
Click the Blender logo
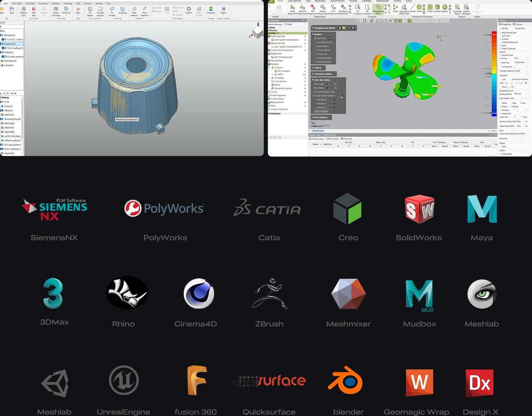[x=345, y=380]
